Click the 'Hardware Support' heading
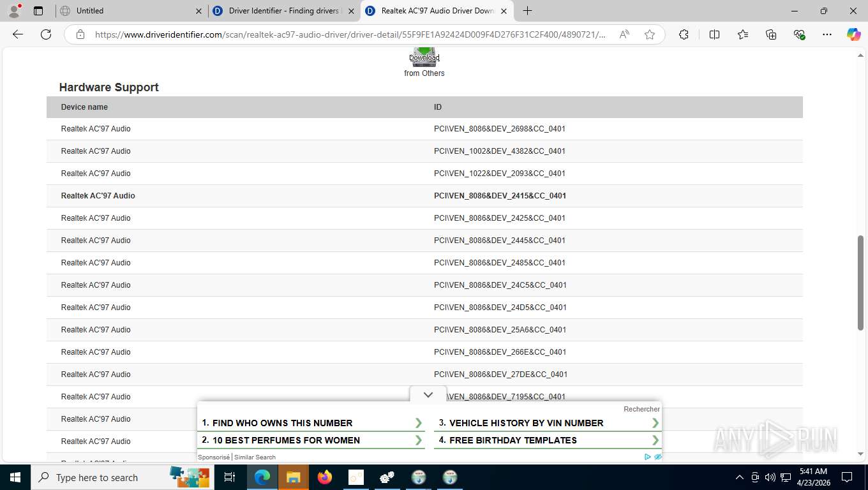The width and height of the screenshot is (868, 490). pyautogui.click(x=109, y=87)
